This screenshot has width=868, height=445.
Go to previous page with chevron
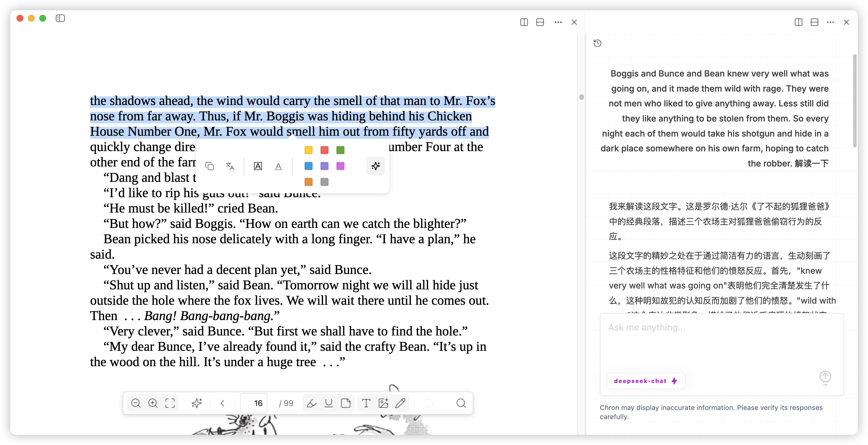point(222,403)
